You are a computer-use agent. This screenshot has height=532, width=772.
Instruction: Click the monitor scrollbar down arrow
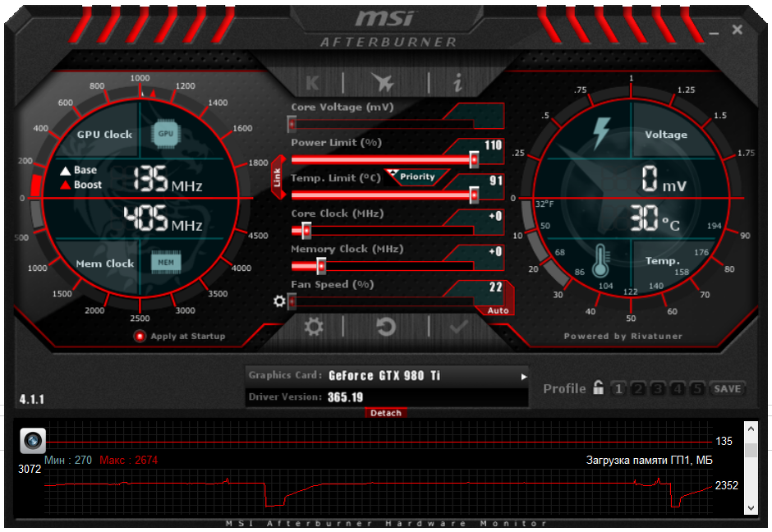pos(751,508)
